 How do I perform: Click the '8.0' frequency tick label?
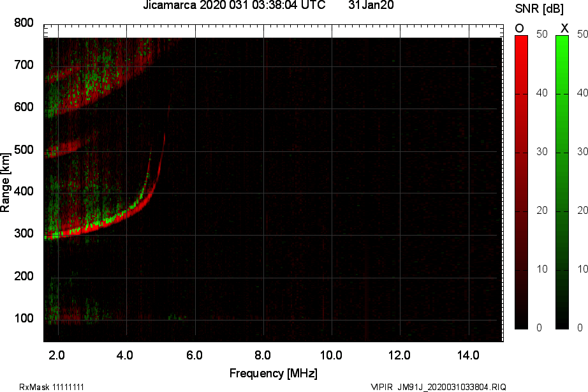(263, 355)
